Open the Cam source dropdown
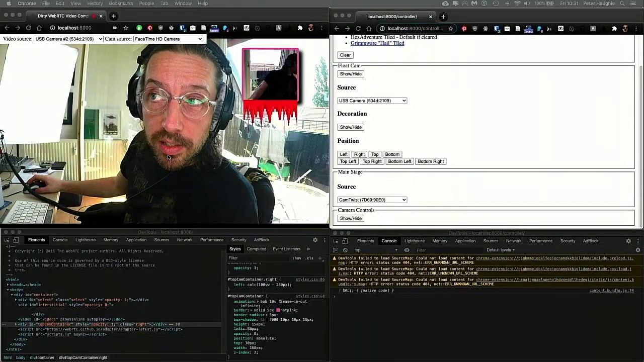Screen dimensions: 644x362 pyautogui.click(x=168, y=39)
